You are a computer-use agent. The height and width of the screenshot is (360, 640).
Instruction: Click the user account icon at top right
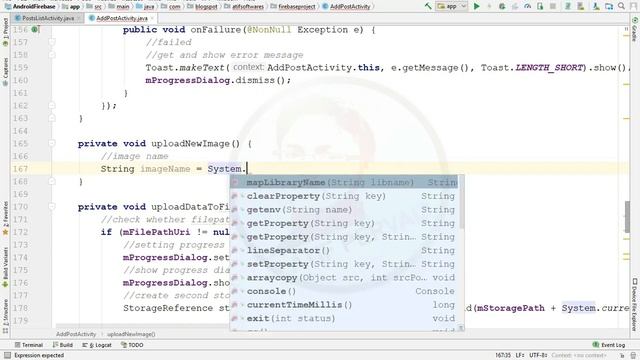(634, 6)
